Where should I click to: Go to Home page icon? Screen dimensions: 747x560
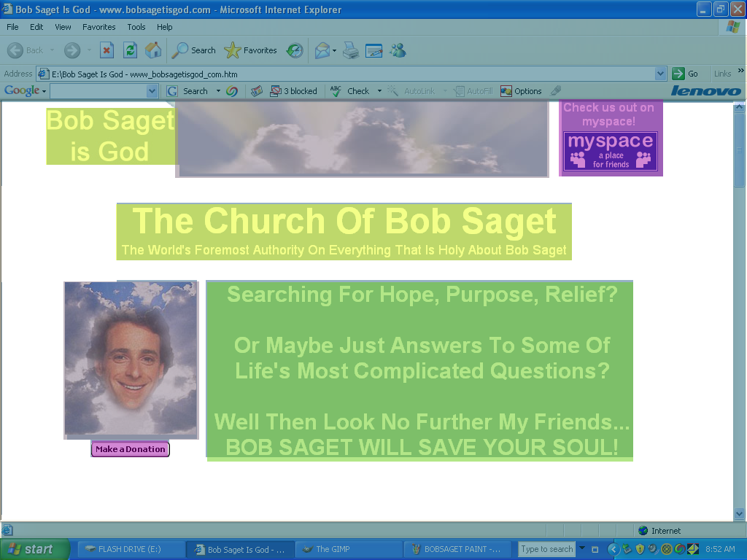pyautogui.click(x=153, y=50)
